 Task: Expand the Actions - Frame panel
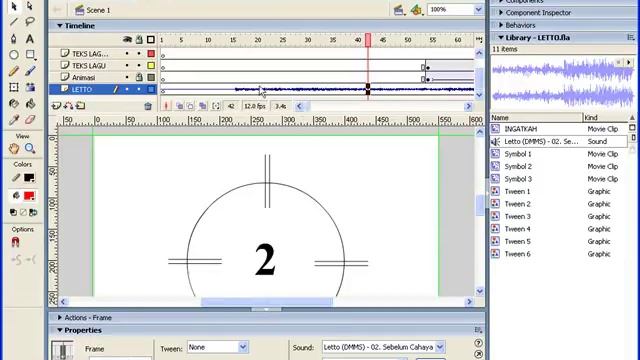click(60, 318)
